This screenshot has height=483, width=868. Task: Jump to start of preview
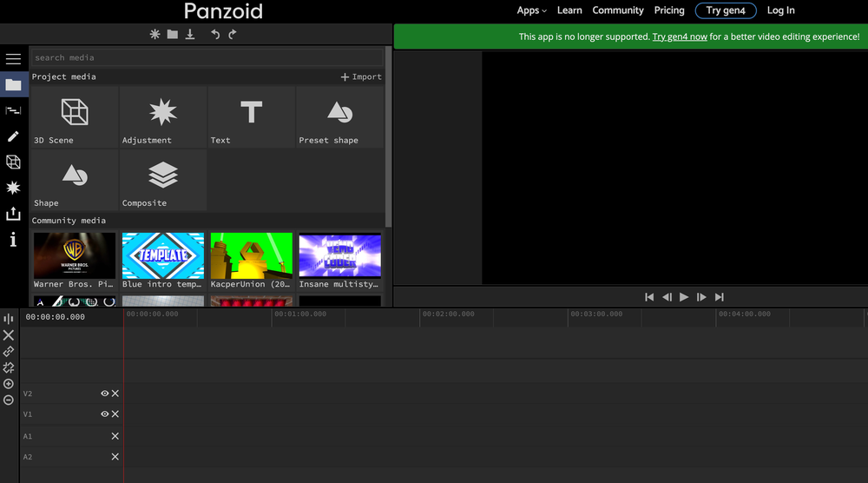pyautogui.click(x=649, y=297)
